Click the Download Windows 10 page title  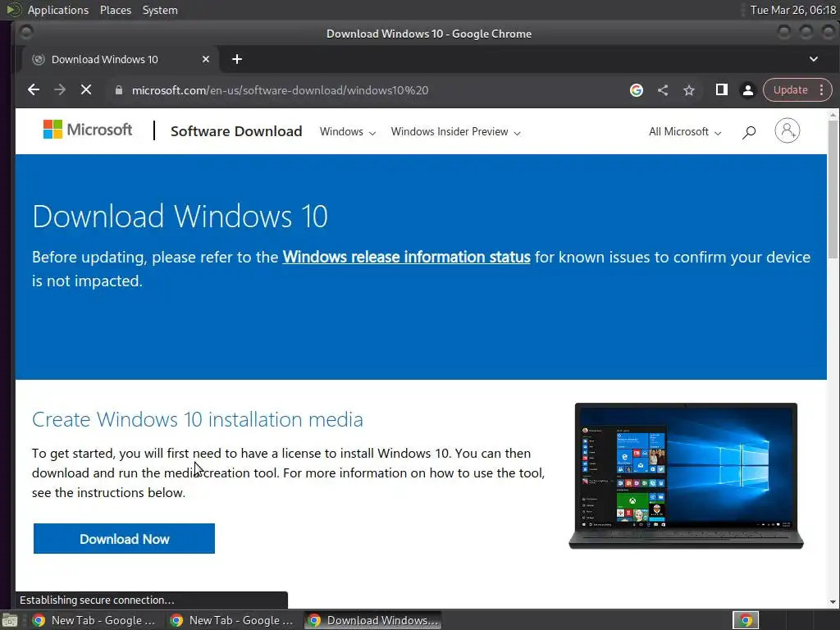(180, 217)
